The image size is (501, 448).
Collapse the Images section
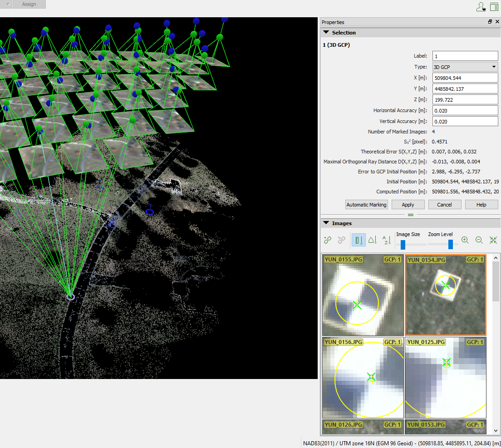[x=326, y=223]
